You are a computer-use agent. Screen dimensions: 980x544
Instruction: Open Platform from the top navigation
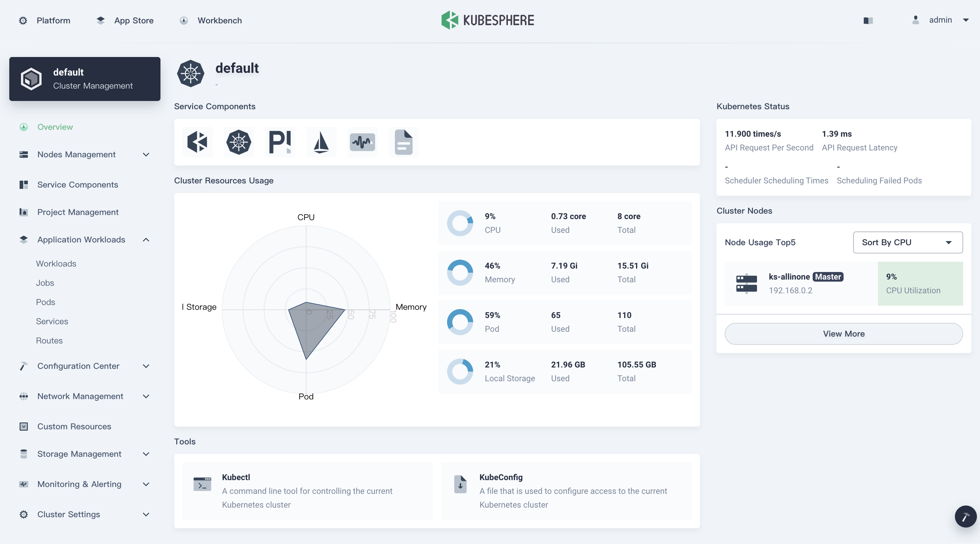tap(53, 21)
